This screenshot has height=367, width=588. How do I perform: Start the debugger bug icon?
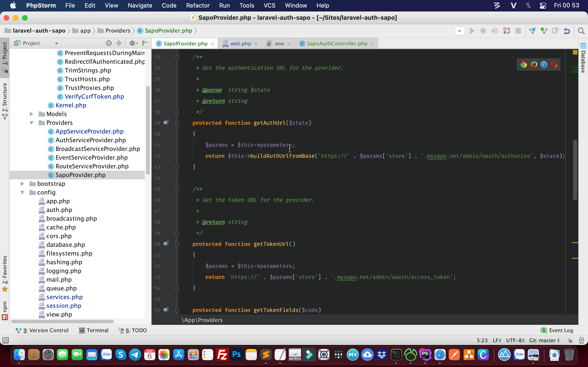pos(483,31)
